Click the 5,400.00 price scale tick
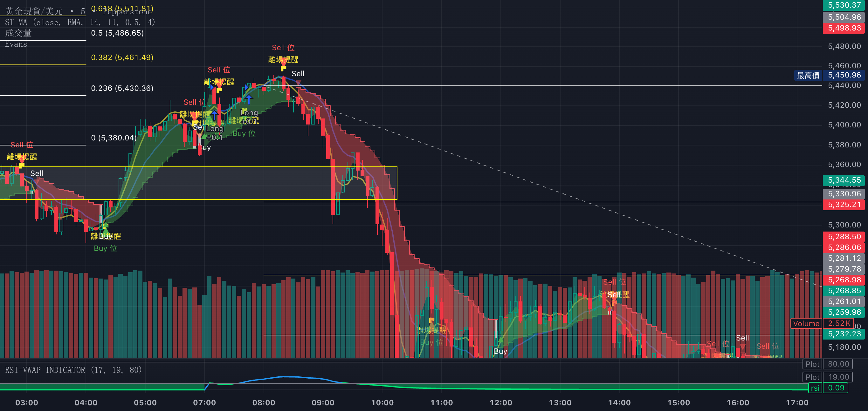Screen dimensions: 868x411 844,125
